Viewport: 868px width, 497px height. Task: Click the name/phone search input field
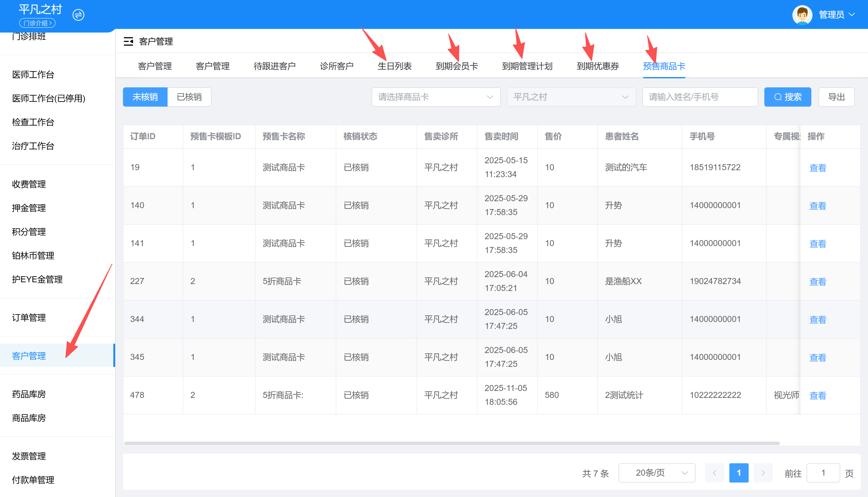pyautogui.click(x=700, y=97)
